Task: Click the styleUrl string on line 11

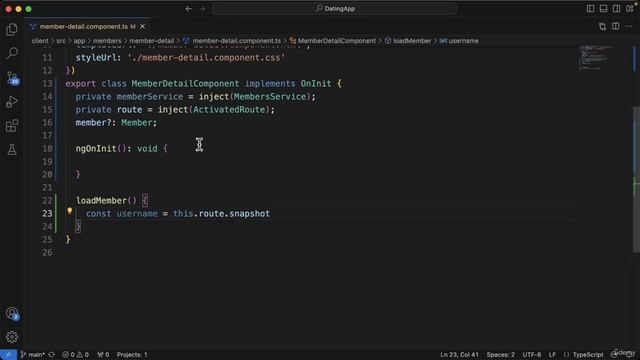Action: click(x=206, y=58)
